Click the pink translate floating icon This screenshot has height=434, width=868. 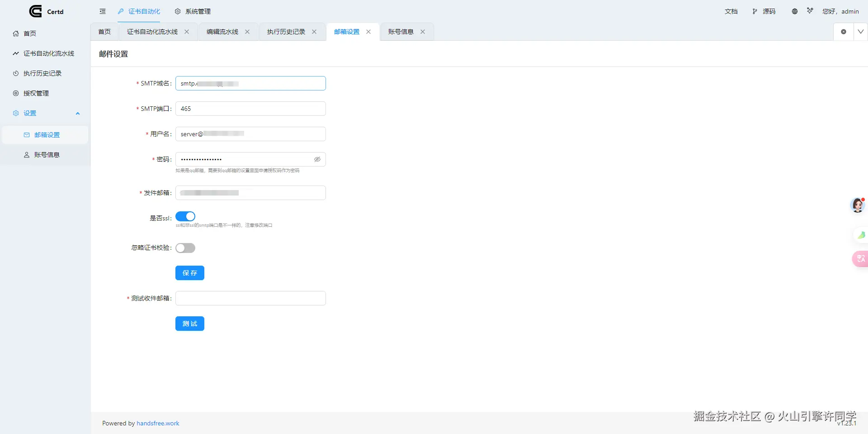[860, 258]
